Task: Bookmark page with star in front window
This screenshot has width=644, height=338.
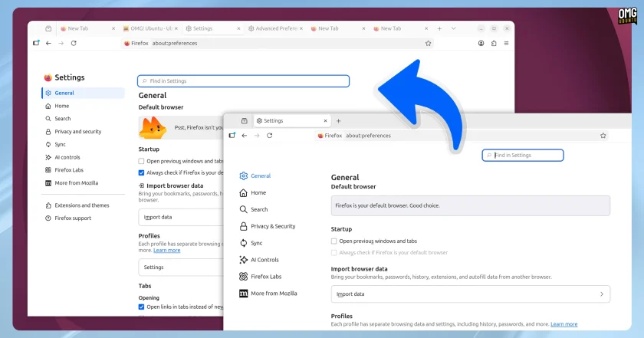Action: click(x=603, y=136)
